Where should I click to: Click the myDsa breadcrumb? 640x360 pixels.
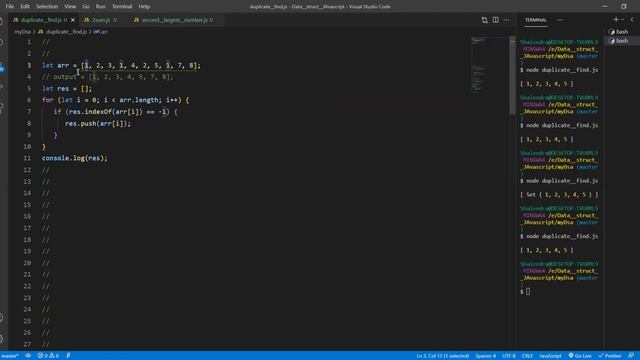pyautogui.click(x=22, y=31)
